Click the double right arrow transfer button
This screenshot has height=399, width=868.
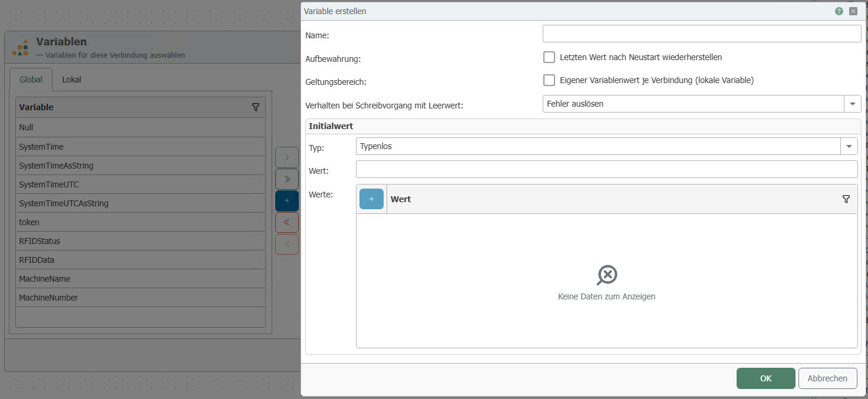click(287, 179)
